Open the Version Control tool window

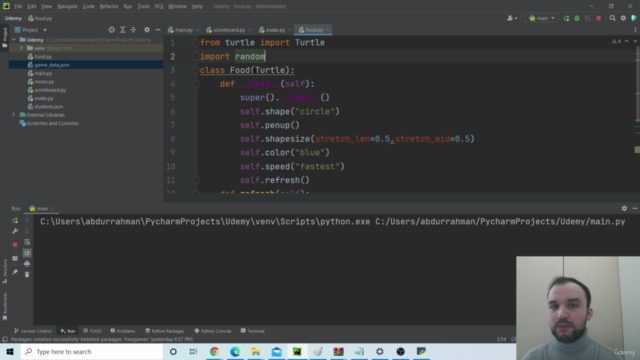pyautogui.click(x=33, y=331)
